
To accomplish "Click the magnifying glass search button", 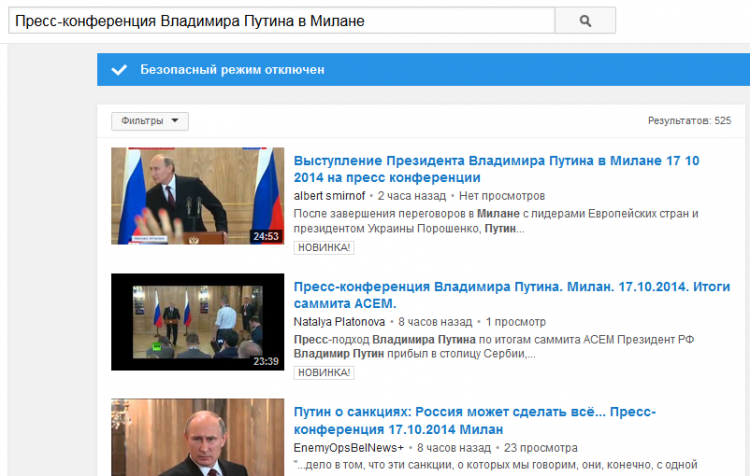I will click(585, 21).
